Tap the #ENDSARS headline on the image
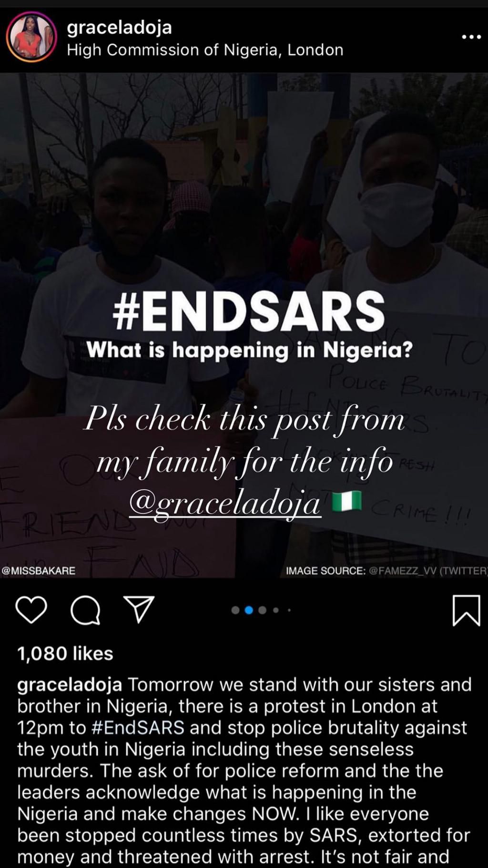This screenshot has width=488, height=868. (249, 311)
